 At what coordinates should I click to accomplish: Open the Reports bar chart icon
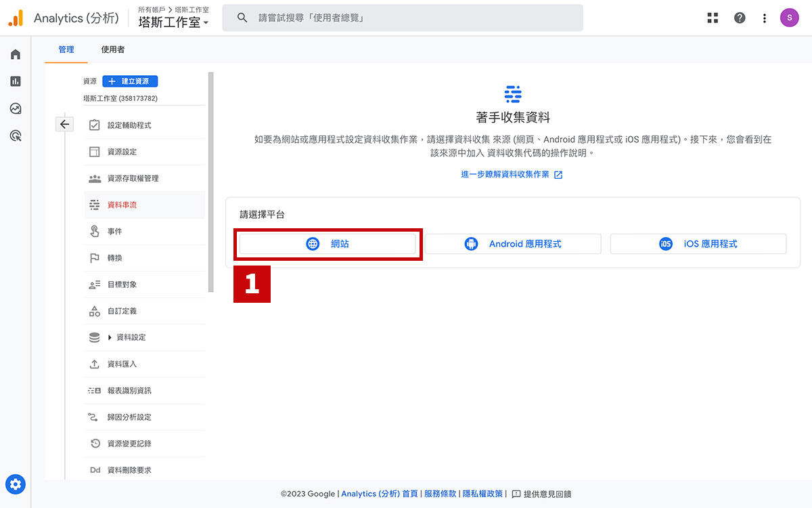pos(16,81)
